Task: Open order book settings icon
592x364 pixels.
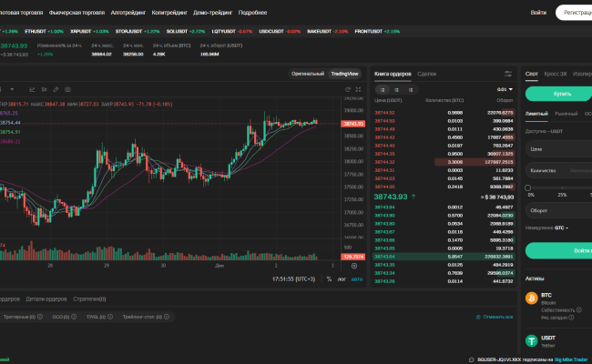Action: 507,73
